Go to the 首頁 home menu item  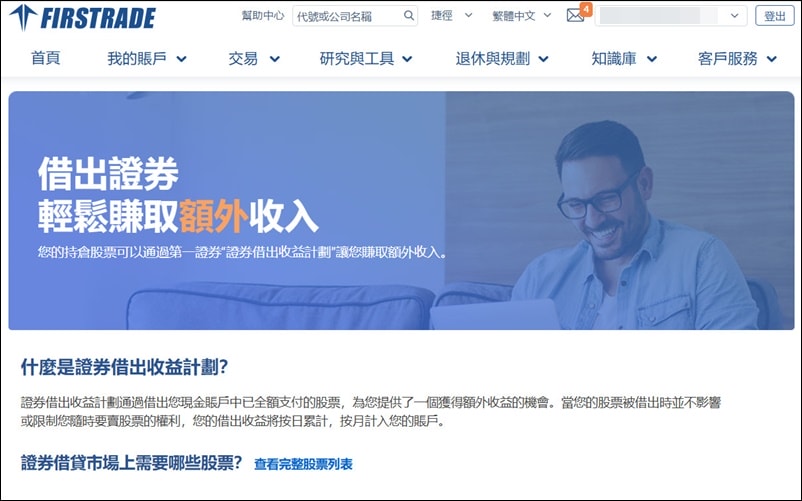click(46, 58)
